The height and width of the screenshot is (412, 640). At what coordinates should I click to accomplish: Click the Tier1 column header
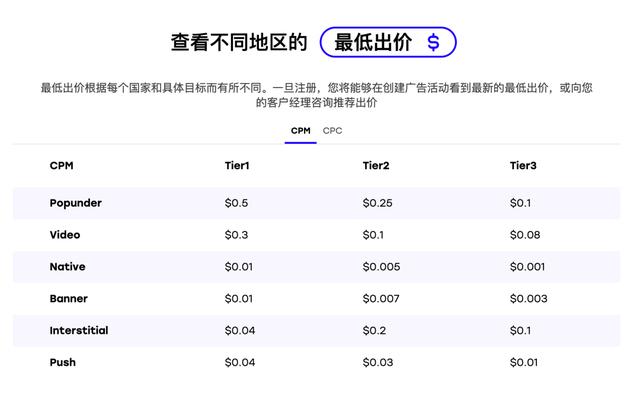(x=237, y=165)
